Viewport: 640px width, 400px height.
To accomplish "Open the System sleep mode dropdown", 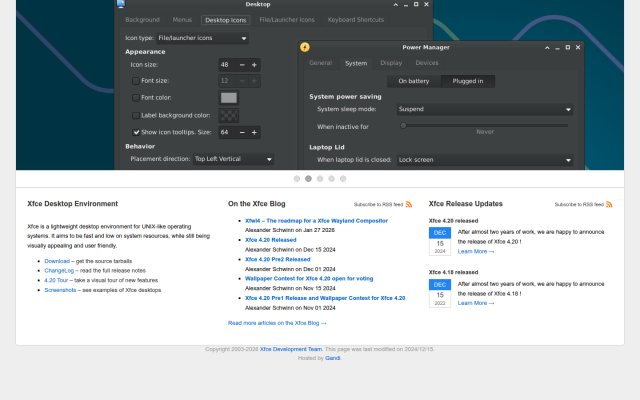I will tap(484, 109).
